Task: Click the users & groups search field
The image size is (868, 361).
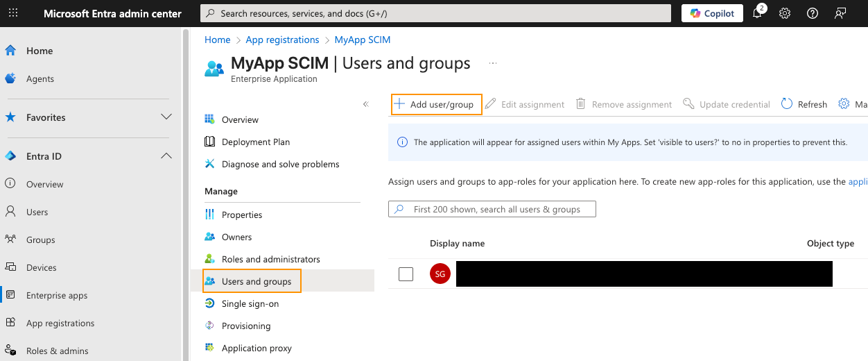Action: [492, 209]
